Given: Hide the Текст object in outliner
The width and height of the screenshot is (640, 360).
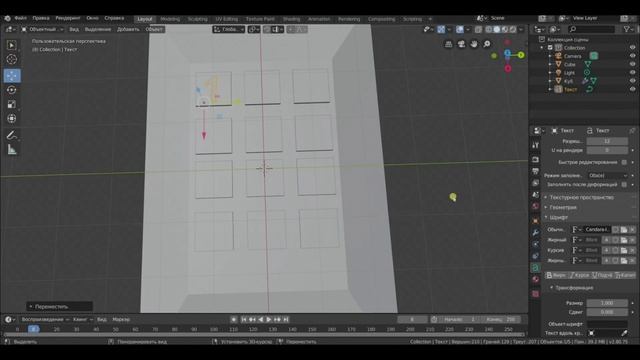Looking at the screenshot, I should (632, 89).
